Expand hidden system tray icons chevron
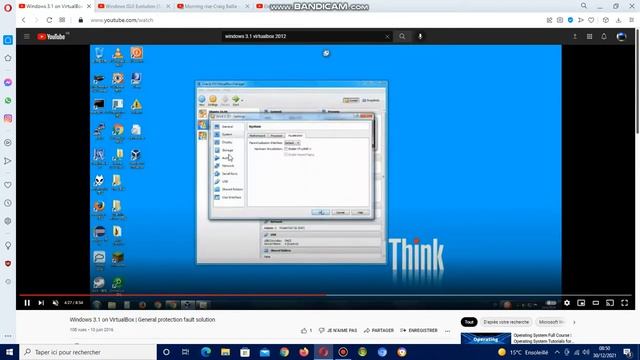The height and width of the screenshot is (360, 640). point(557,352)
